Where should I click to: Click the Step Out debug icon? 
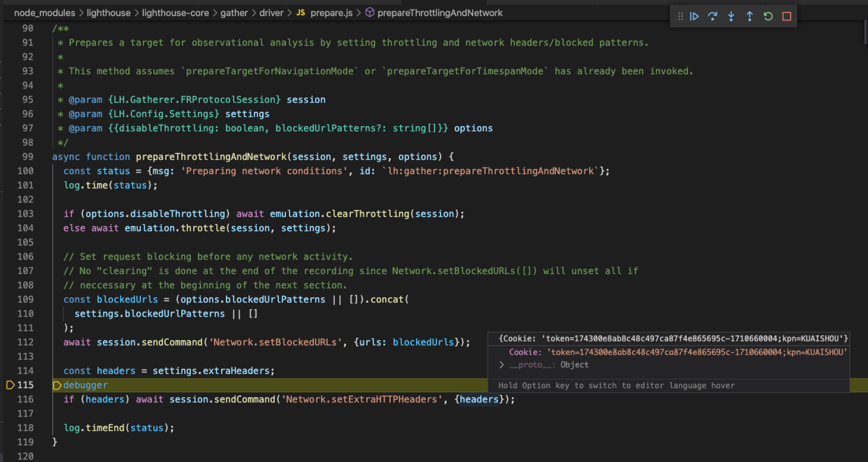750,16
